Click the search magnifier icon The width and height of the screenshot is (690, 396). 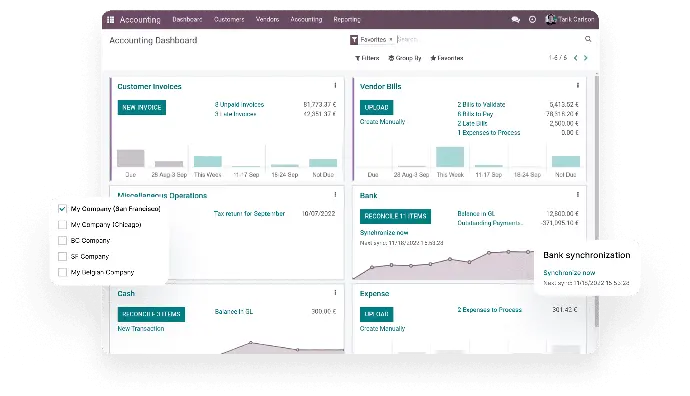[x=588, y=39]
